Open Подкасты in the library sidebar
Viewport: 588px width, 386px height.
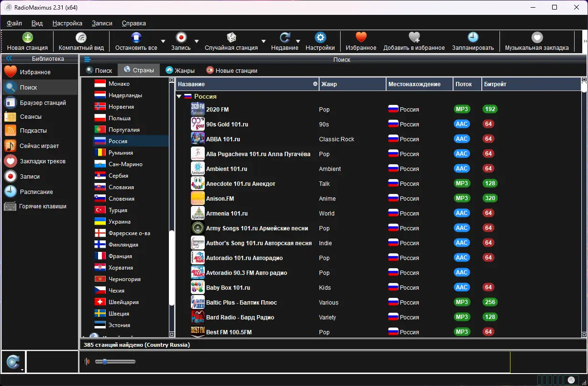click(39, 130)
